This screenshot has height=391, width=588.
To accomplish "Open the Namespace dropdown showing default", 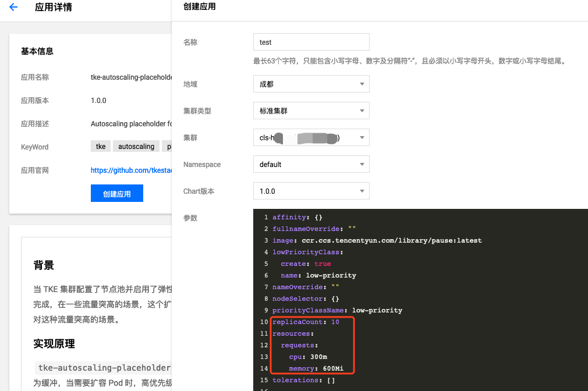I will coord(311,164).
